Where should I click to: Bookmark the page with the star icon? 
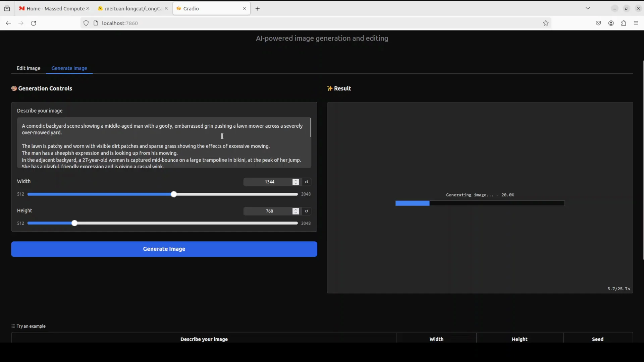pyautogui.click(x=545, y=23)
